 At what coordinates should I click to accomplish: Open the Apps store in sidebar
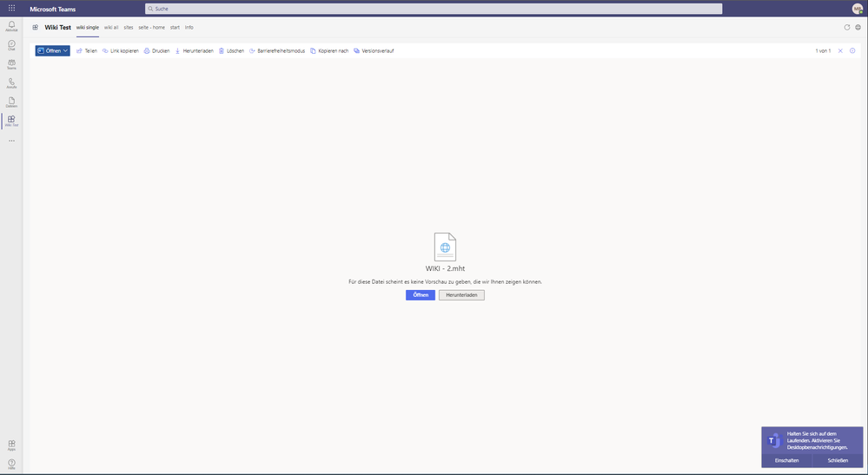[x=11, y=445]
